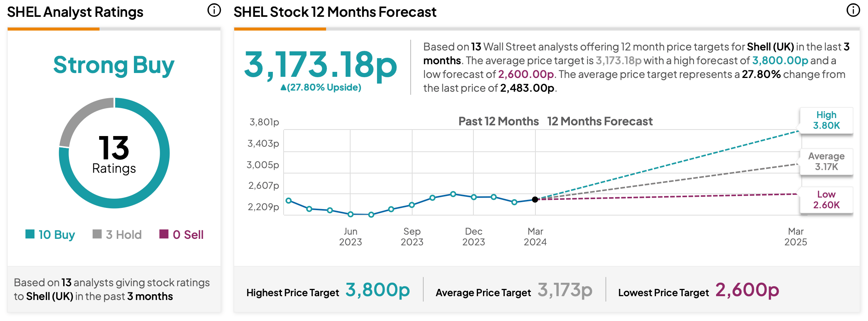This screenshot has height=321, width=868.
Task: Select the 13 Ratings donut chart center
Action: pyautogui.click(x=114, y=153)
